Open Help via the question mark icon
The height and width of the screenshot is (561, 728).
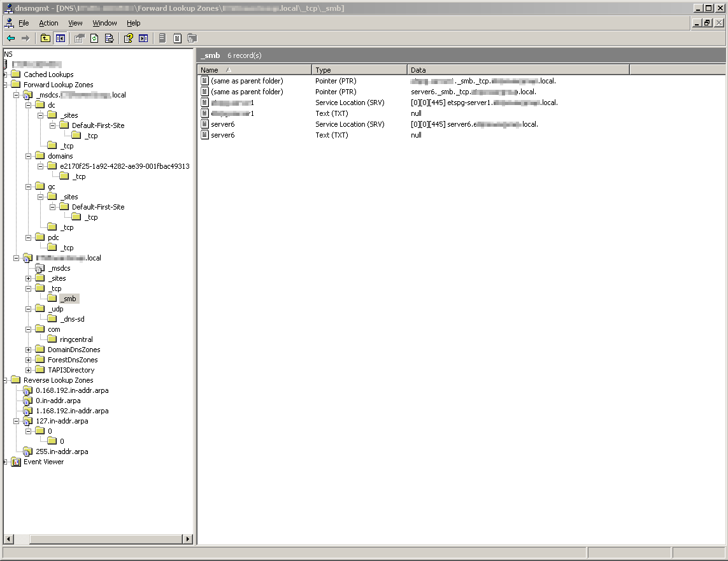pos(128,38)
